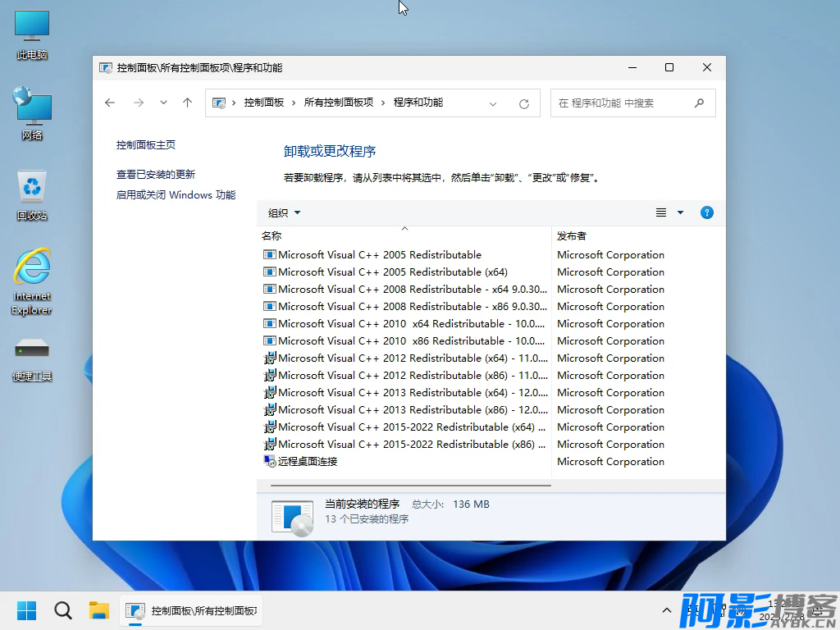Maximize the Programs and Features window
Image resolution: width=840 pixels, height=630 pixels.
click(x=669, y=67)
